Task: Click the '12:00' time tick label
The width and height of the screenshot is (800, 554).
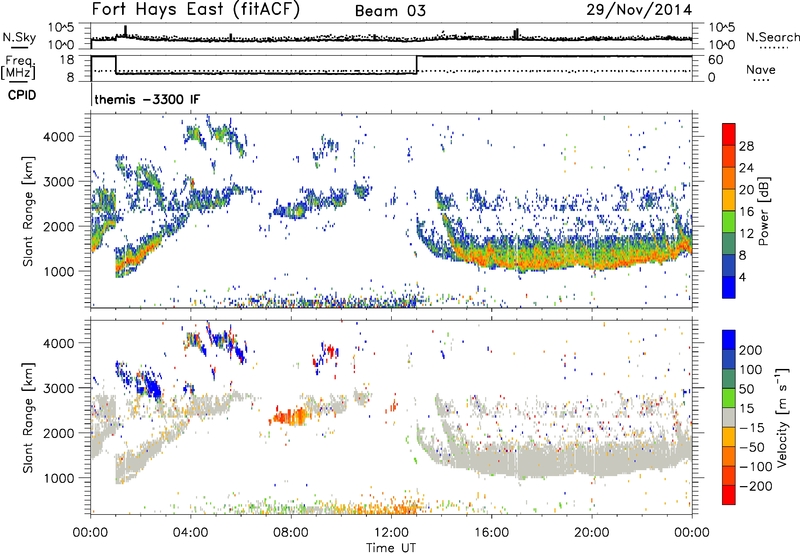Action: coord(391,533)
